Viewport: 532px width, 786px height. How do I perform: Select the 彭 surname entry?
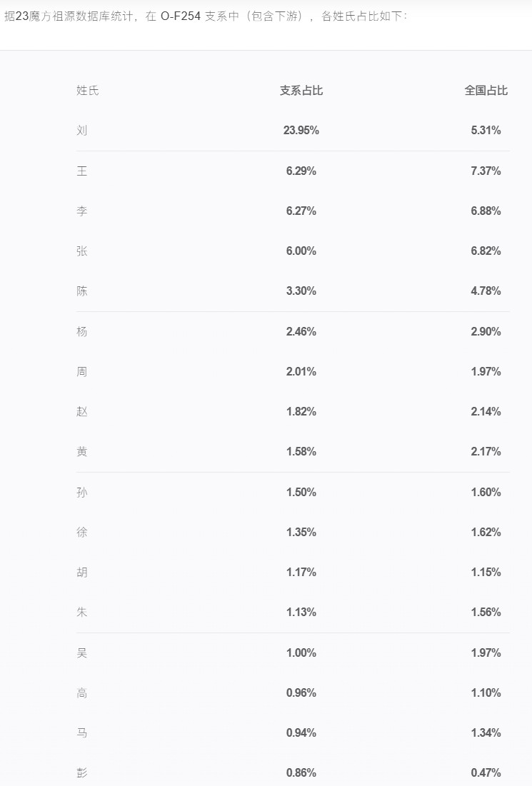tap(81, 773)
